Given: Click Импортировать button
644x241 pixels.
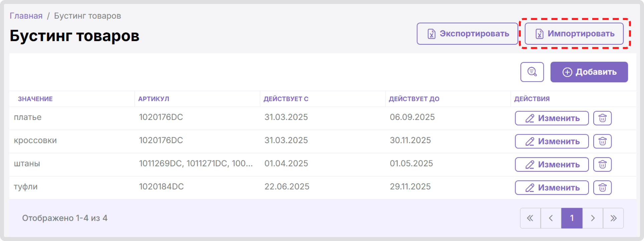Looking at the screenshot, I should click(x=574, y=34).
